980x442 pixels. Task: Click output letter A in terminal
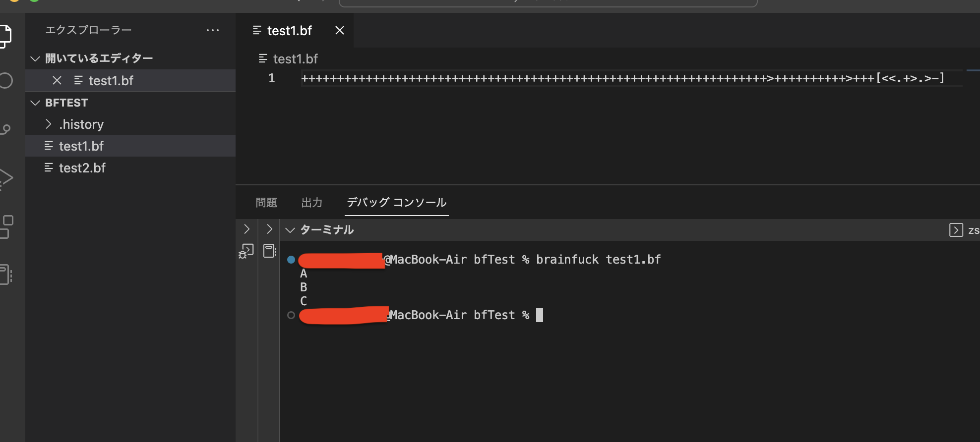click(304, 274)
